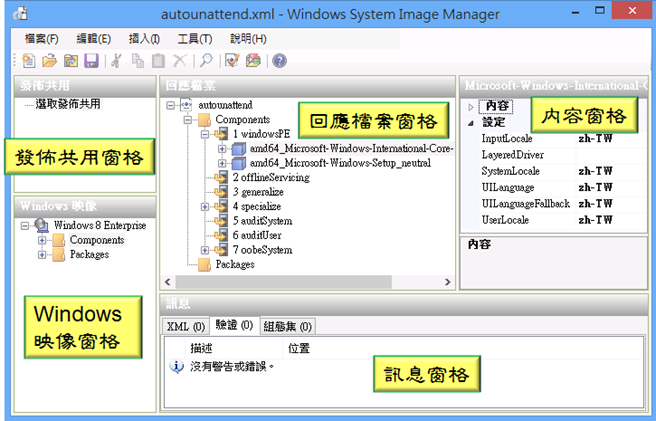Viewport: 656px width, 421px height.
Task: Click the answer file pane scroll left arrow
Action: click(168, 282)
